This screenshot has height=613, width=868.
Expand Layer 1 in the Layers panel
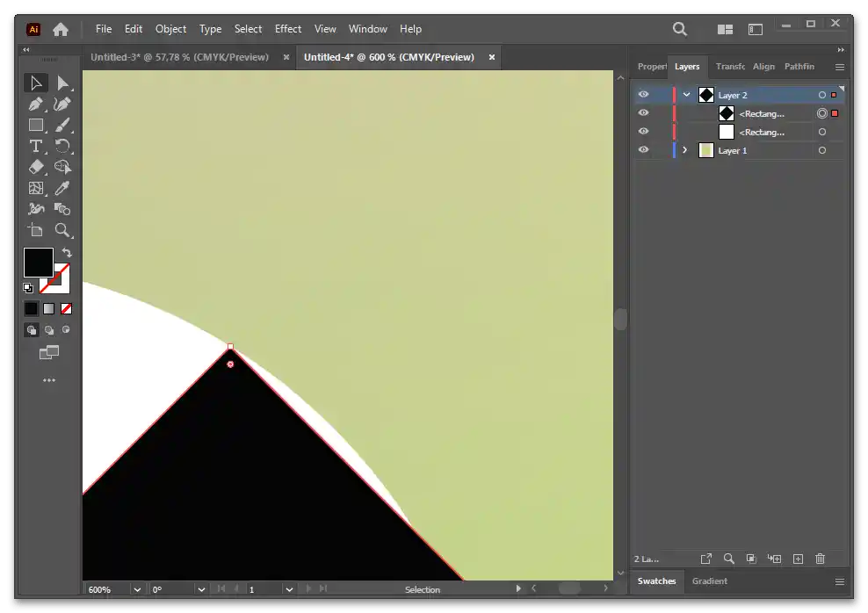pos(685,150)
